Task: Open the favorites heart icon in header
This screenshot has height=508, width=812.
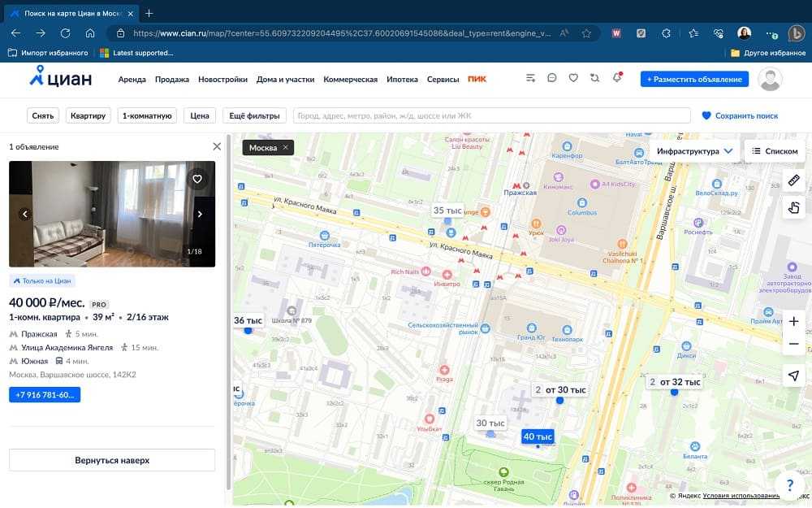Action: 573,79
